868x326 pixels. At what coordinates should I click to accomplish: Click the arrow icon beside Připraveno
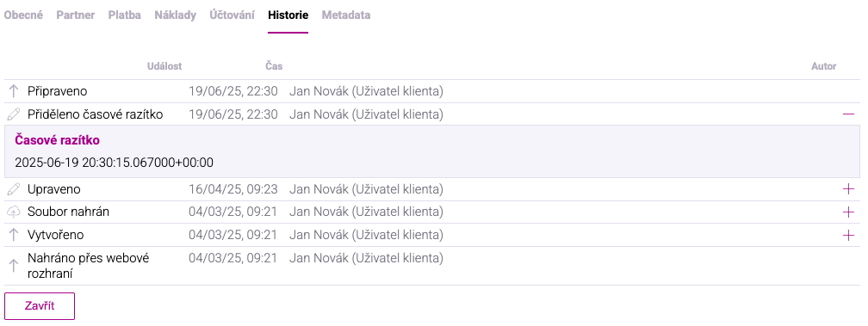pos(13,91)
